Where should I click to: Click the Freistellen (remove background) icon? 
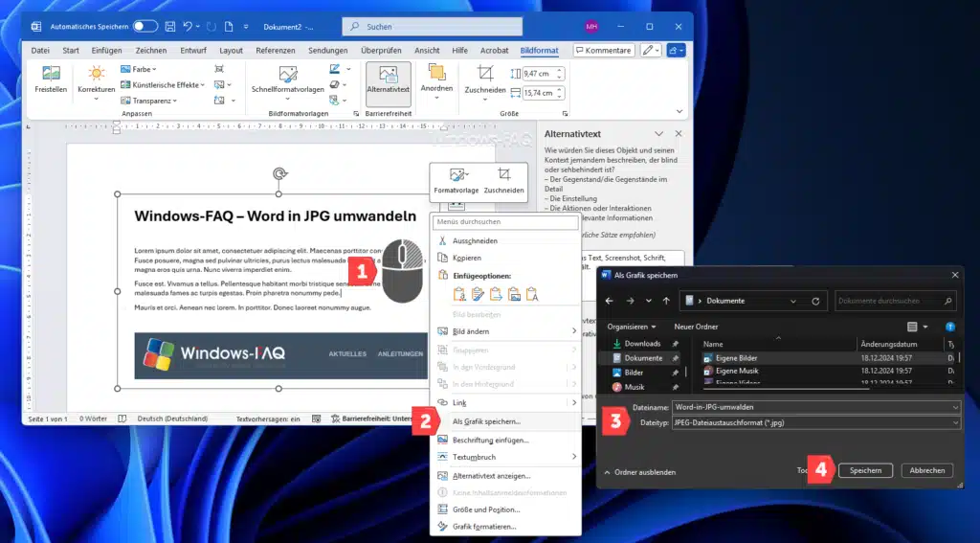[51, 73]
